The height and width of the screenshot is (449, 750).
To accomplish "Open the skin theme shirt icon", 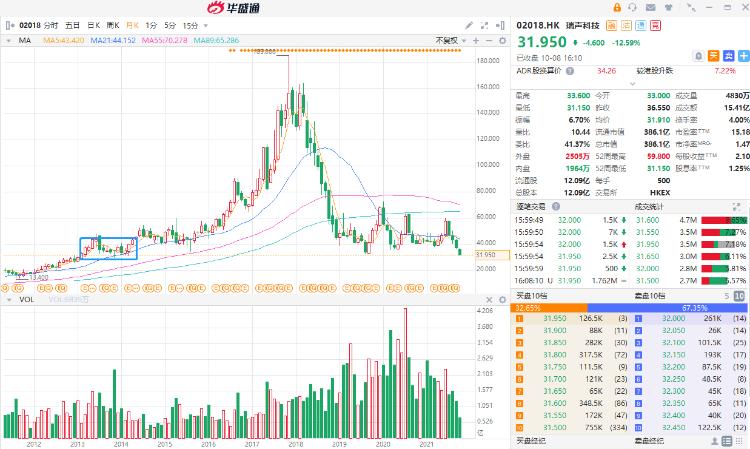I will (669, 7).
